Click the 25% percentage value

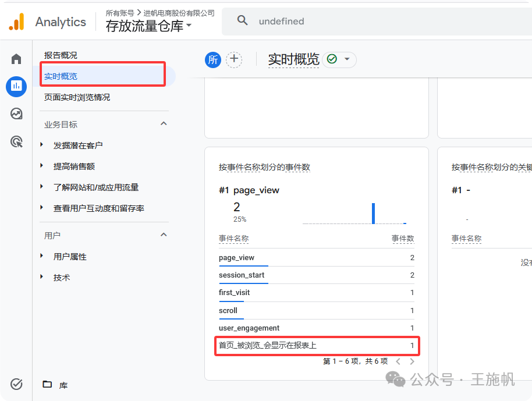tap(240, 219)
